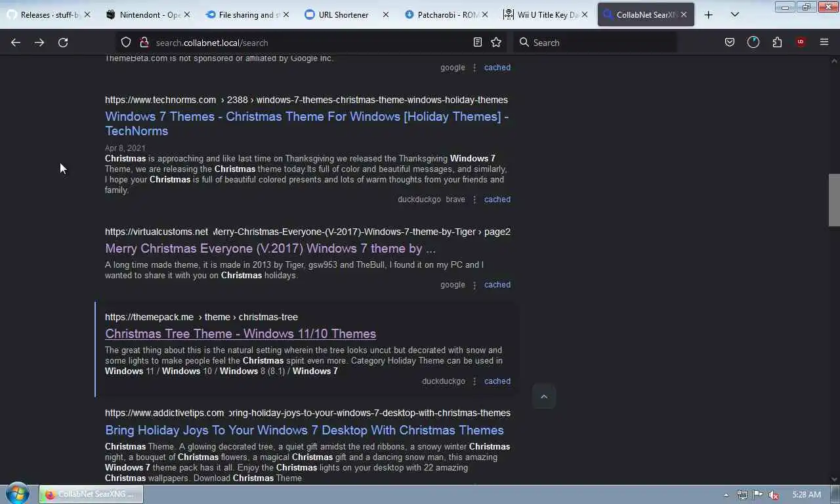Click the page vertical scrollbar thumb
The width and height of the screenshot is (840, 504).
(x=834, y=200)
